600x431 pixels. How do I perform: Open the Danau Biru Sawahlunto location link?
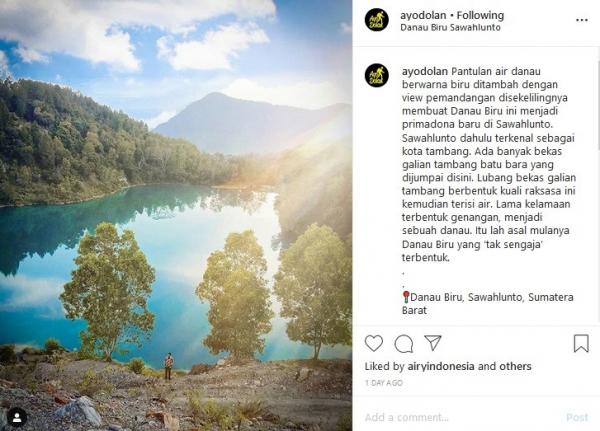click(450, 28)
